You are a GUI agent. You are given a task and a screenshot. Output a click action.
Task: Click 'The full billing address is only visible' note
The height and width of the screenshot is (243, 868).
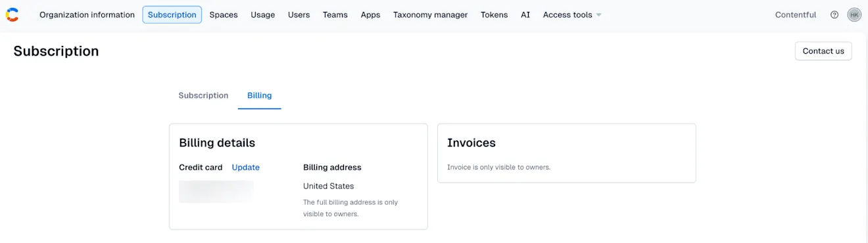tap(350, 208)
